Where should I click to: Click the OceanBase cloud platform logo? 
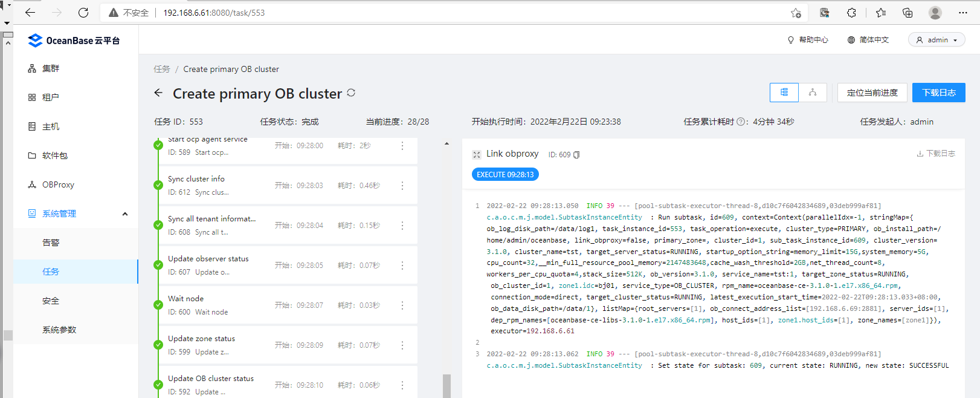tap(74, 41)
